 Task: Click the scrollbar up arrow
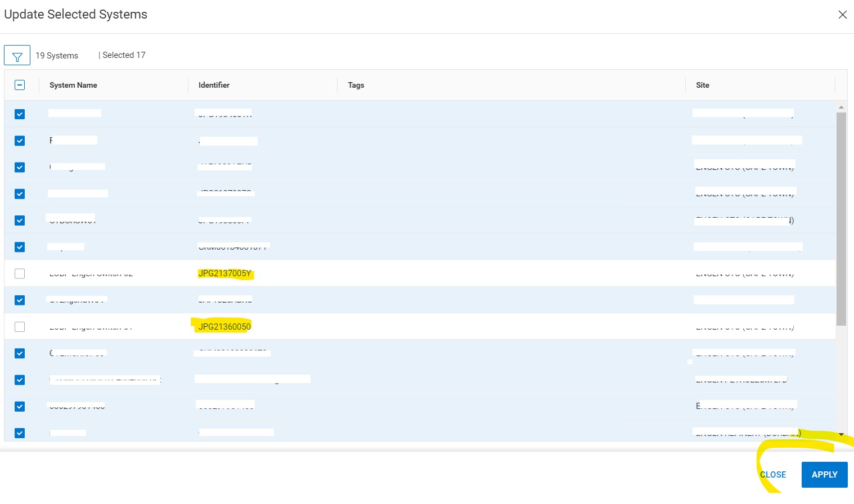click(841, 106)
